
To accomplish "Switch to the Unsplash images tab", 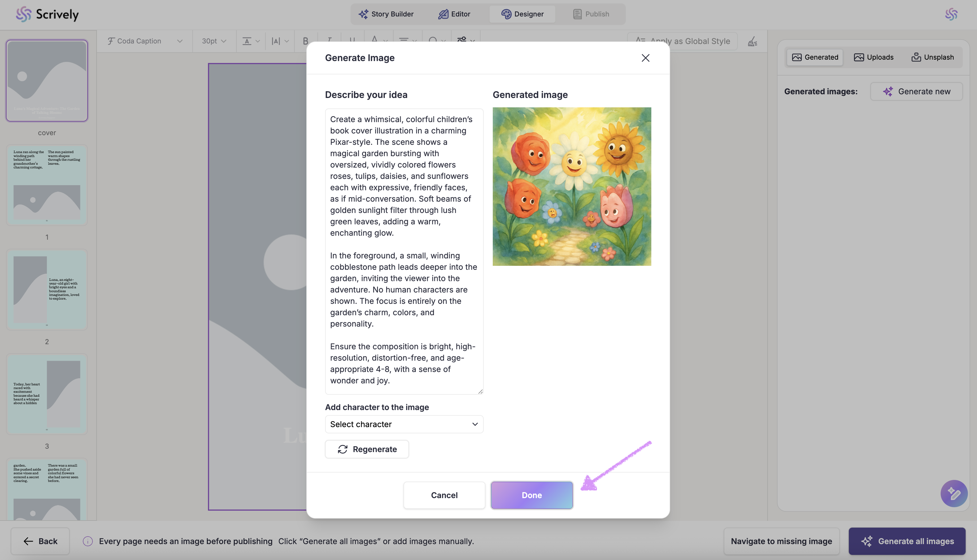I will [x=932, y=57].
